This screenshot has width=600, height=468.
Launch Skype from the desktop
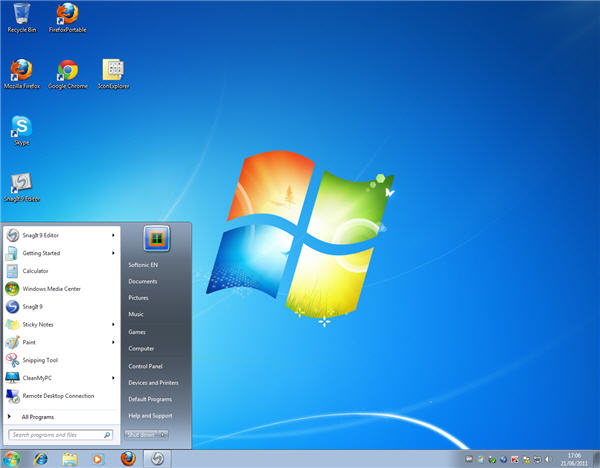(21, 128)
